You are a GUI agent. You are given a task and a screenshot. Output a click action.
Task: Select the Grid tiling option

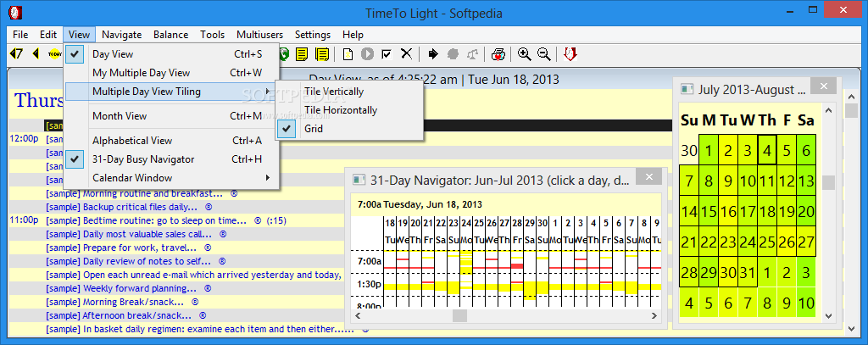pyautogui.click(x=348, y=129)
